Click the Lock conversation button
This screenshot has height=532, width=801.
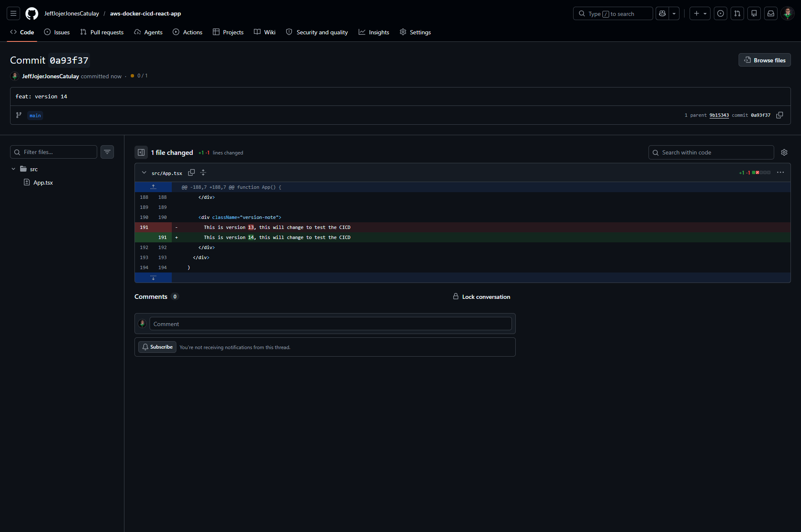[x=481, y=297]
